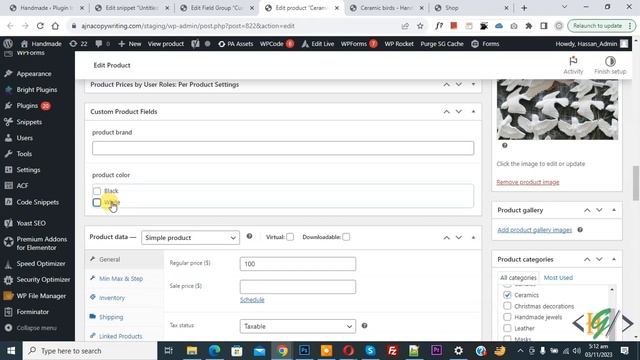Bookmark this page with the star icon
Screen dimensions: 640x360
click(420, 26)
